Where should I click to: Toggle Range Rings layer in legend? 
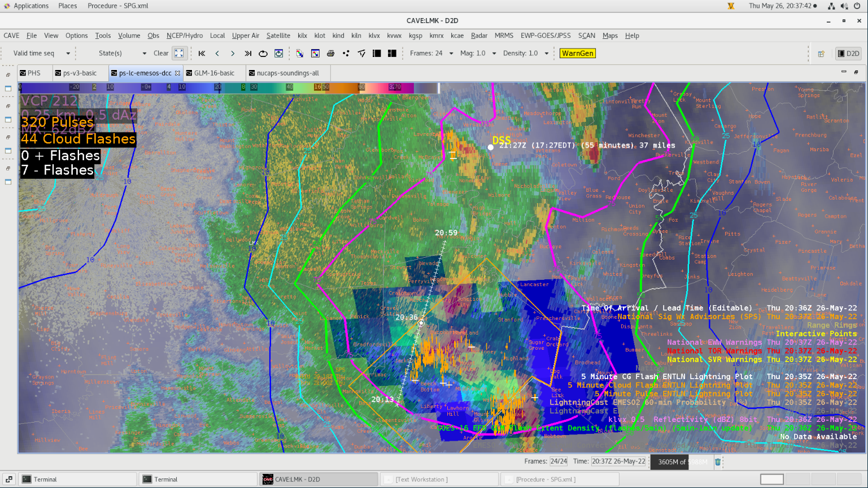831,325
